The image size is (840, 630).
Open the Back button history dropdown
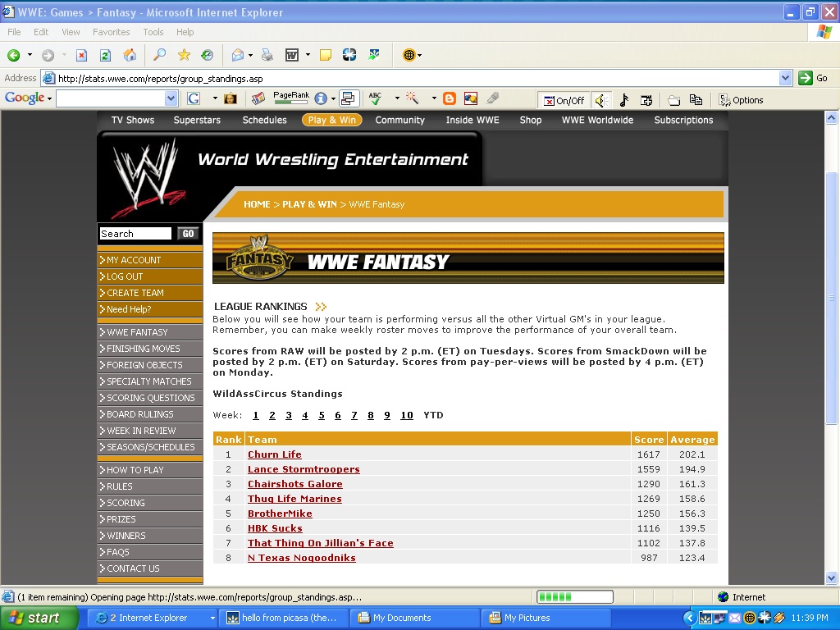pos(30,55)
